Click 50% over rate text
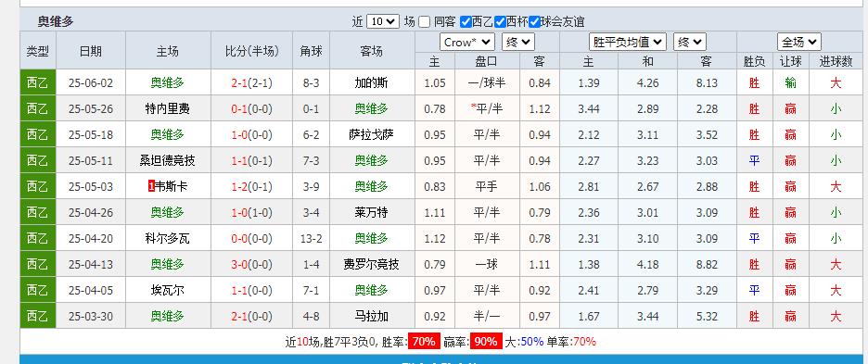 click(x=531, y=342)
